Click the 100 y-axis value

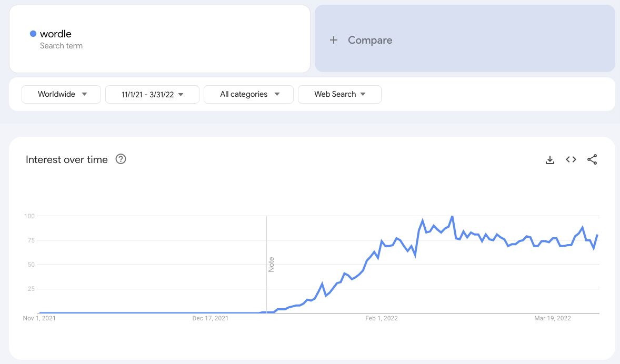(x=29, y=216)
